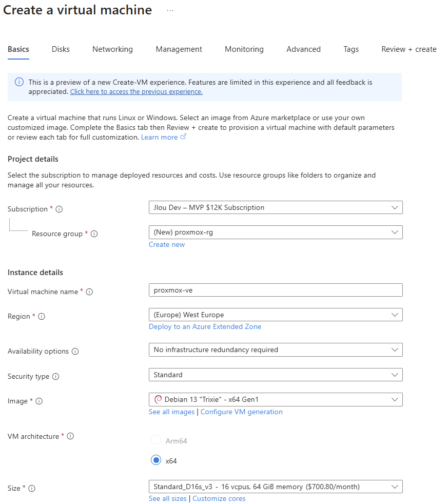Open the Size dropdown

pos(276,487)
